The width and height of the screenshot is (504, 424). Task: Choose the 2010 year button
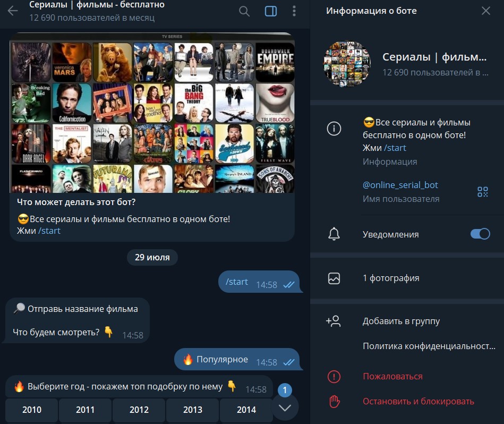point(32,410)
